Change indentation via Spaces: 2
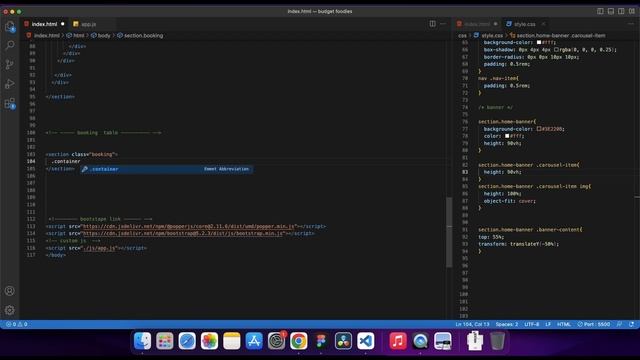640x360 pixels. (x=507, y=324)
